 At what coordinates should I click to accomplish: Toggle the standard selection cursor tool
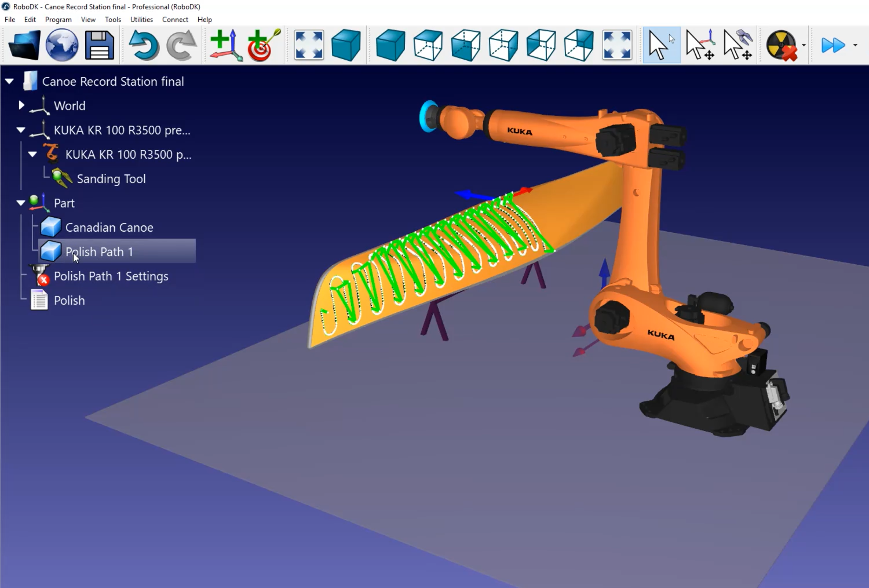660,45
